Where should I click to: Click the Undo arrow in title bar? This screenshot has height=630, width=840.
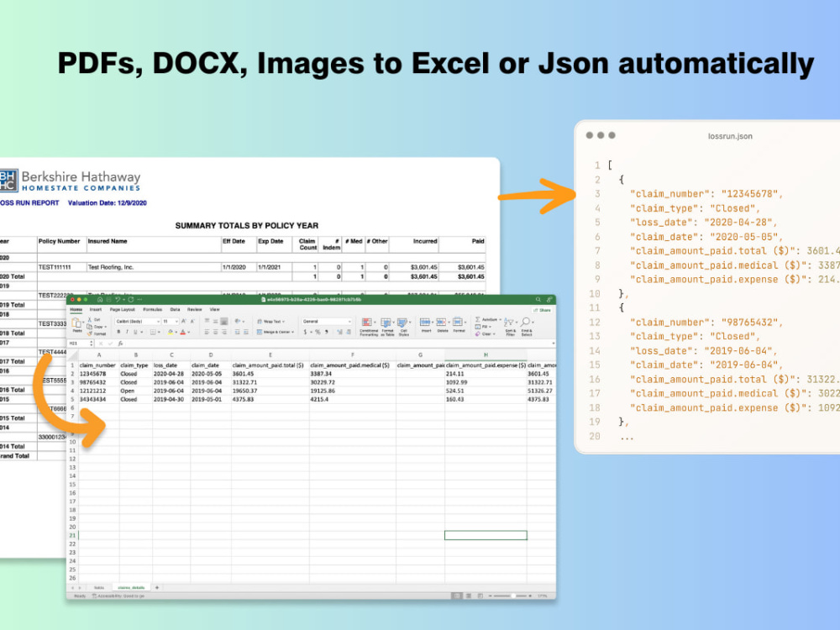(x=118, y=300)
